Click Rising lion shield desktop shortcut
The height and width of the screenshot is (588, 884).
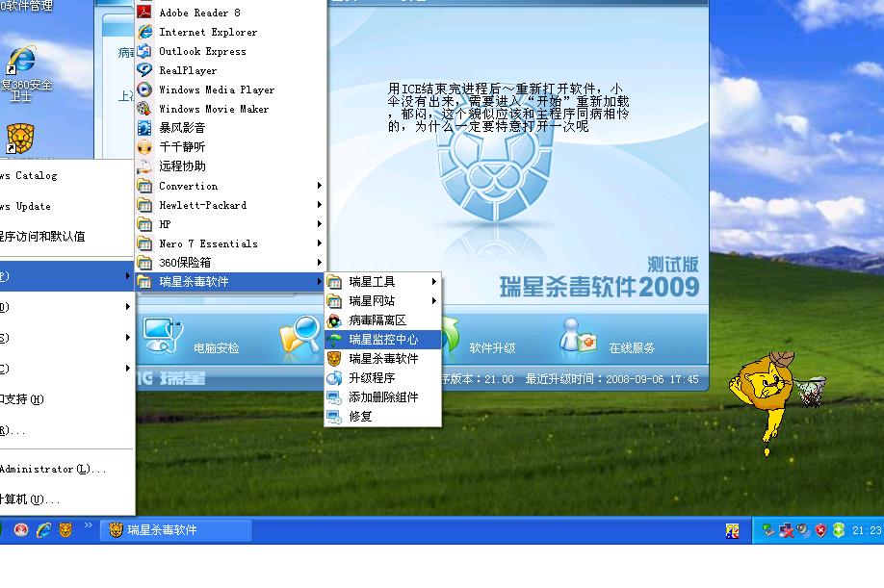coord(20,139)
